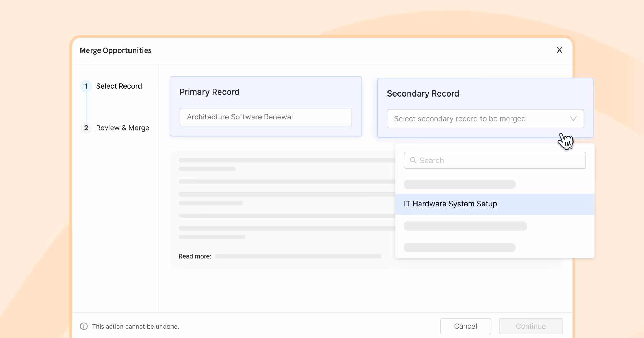Viewport: 644px width, 338px height.
Task: Click the Continue button
Action: click(x=531, y=326)
